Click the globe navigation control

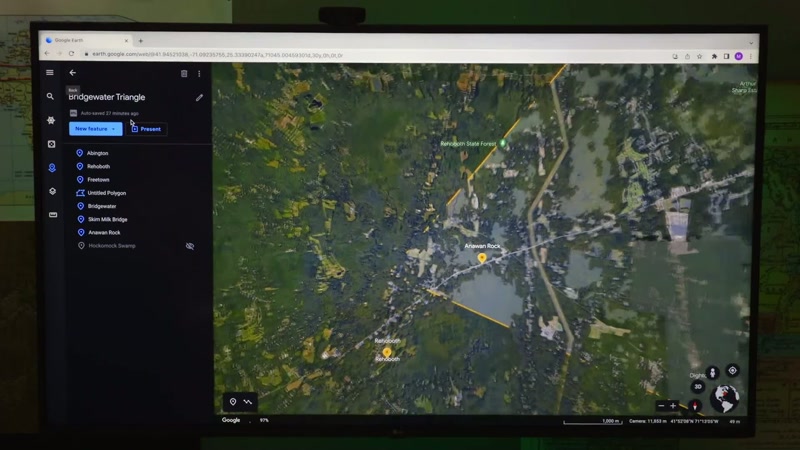coord(724,398)
